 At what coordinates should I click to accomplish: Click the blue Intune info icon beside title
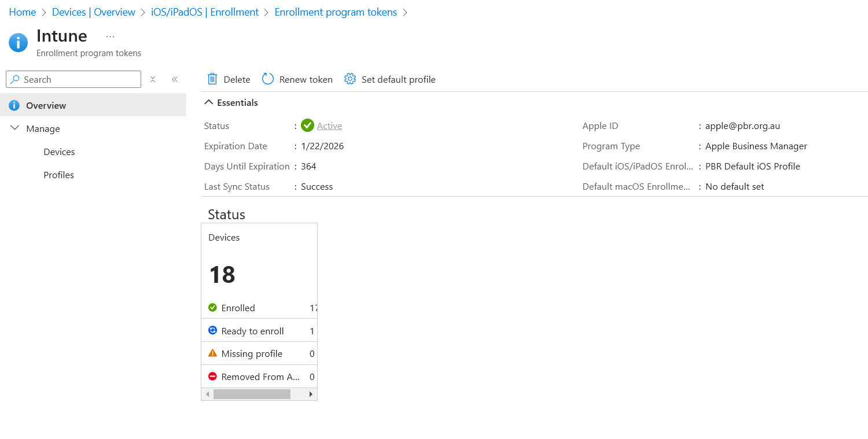click(19, 42)
